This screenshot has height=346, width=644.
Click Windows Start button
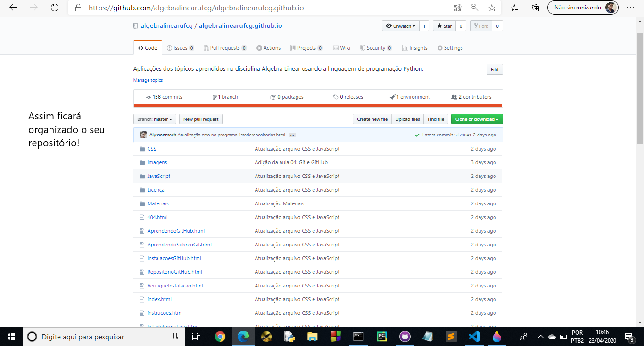tap(11, 337)
